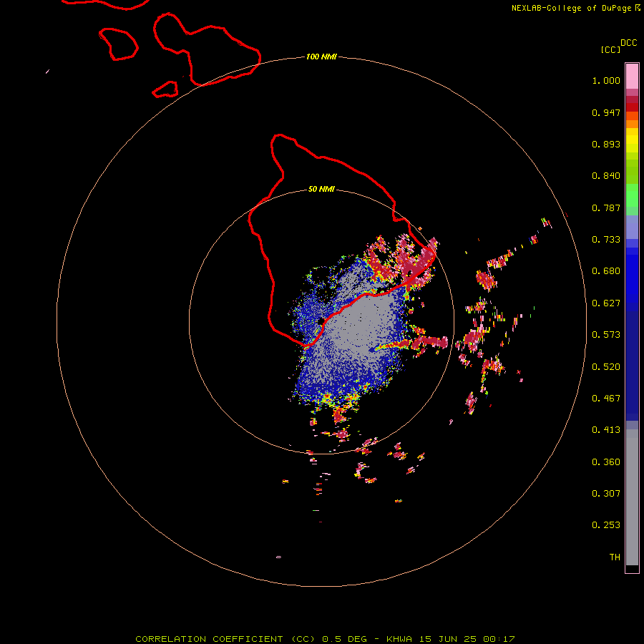Image resolution: width=644 pixels, height=644 pixels.
Task: Click the CORRELATION COEFFICIENT caption at the bottom
Action: [325, 639]
